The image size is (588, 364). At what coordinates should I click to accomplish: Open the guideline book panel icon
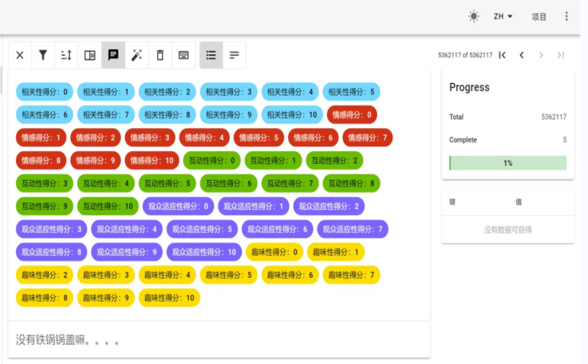click(90, 55)
